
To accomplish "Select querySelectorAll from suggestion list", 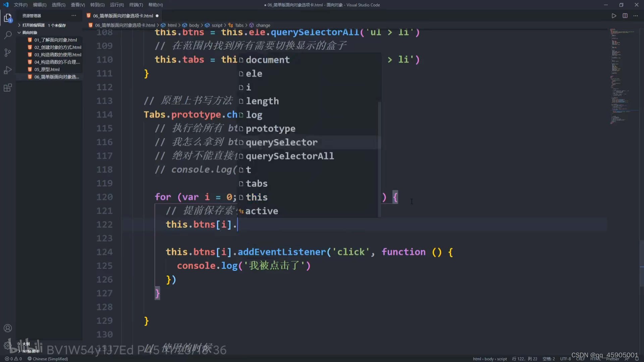I will [289, 156].
